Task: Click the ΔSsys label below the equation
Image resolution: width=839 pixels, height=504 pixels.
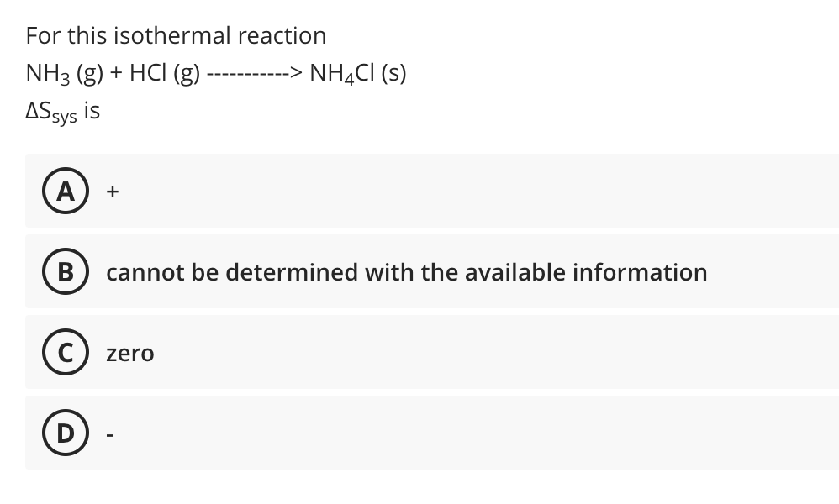Action: pyautogui.click(x=61, y=110)
